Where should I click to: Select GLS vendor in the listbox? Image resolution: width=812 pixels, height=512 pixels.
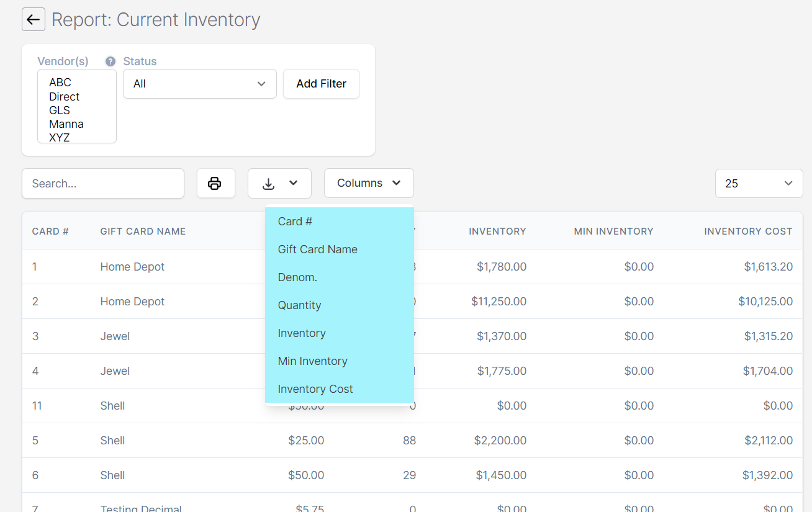click(x=60, y=110)
